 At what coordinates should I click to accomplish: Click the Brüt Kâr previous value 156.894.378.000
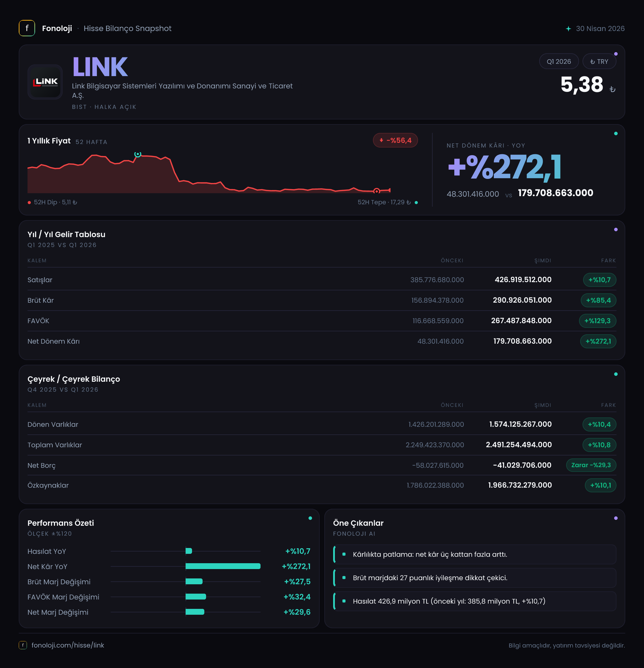click(x=437, y=300)
